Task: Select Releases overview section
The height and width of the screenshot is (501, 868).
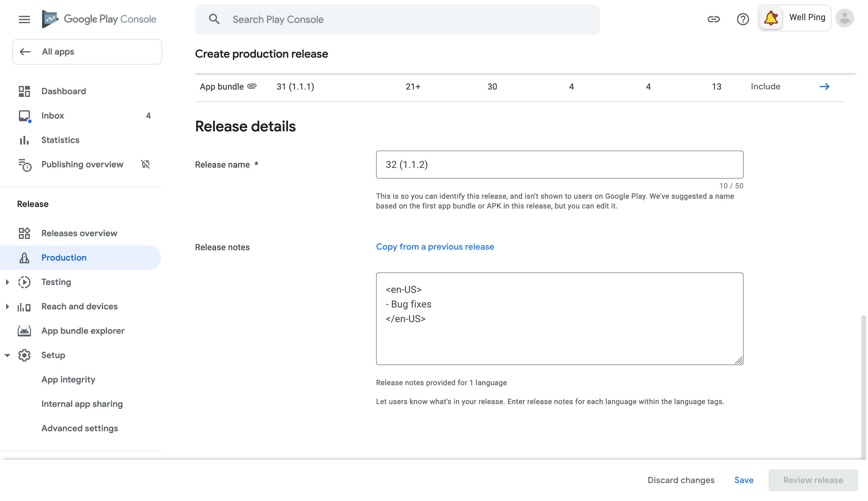Action: [x=79, y=233]
